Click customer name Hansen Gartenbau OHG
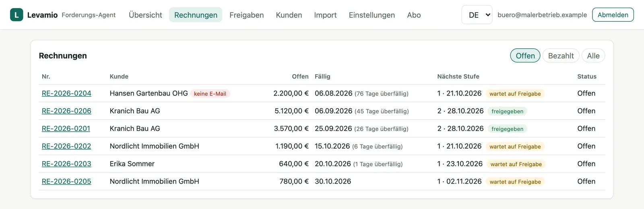644x209 pixels. pos(149,93)
